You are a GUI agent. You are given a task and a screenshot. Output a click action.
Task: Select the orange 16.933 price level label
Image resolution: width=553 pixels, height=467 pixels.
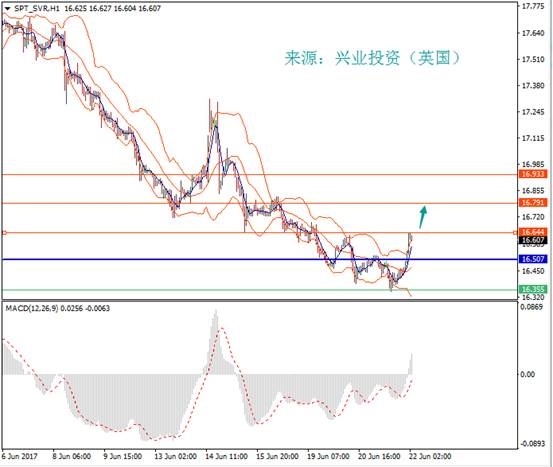pos(533,174)
